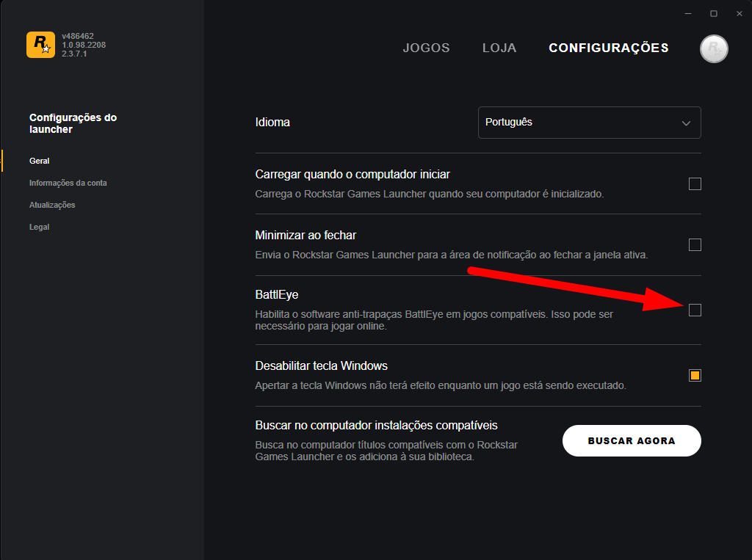Uncheck Desabilitar tecla Windows checkbox
This screenshot has width=752, height=560.
695,375
